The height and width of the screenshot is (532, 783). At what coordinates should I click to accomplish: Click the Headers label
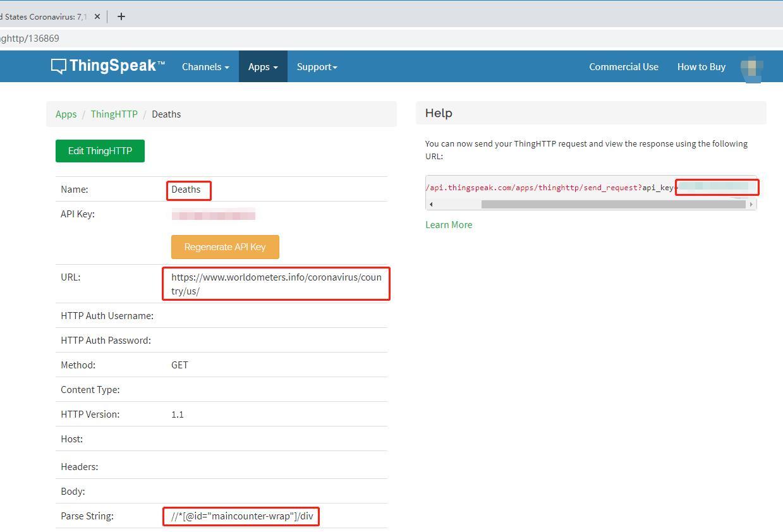pos(79,467)
